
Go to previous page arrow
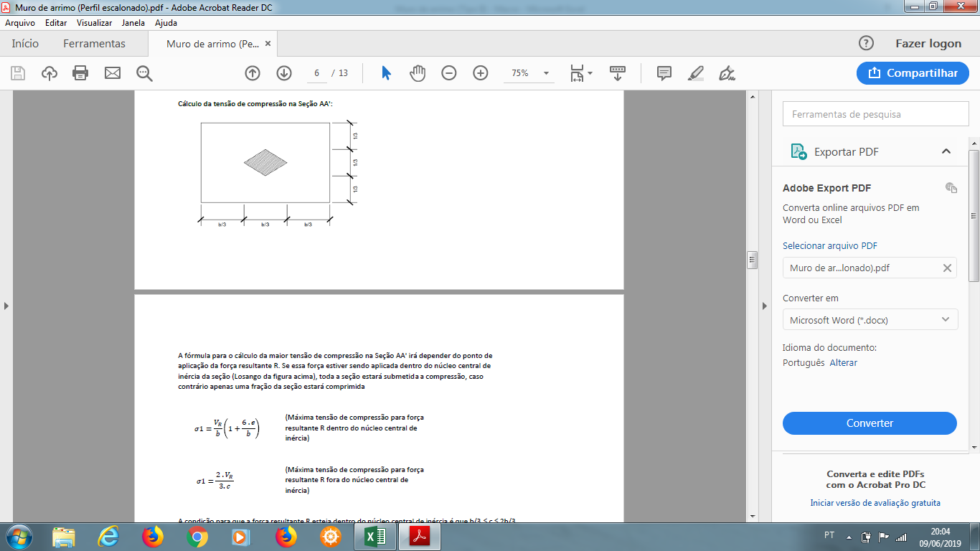(253, 73)
